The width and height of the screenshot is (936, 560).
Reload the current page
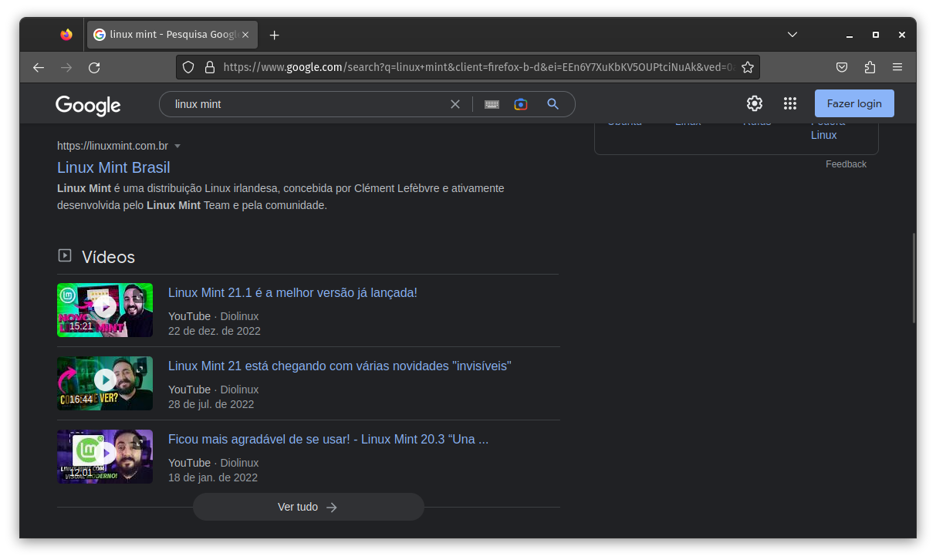tap(94, 67)
